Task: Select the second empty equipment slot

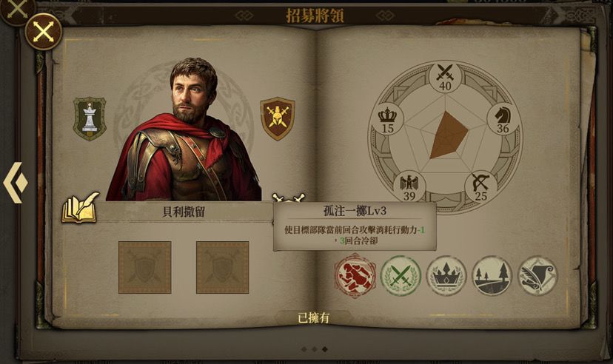Action: [222, 267]
